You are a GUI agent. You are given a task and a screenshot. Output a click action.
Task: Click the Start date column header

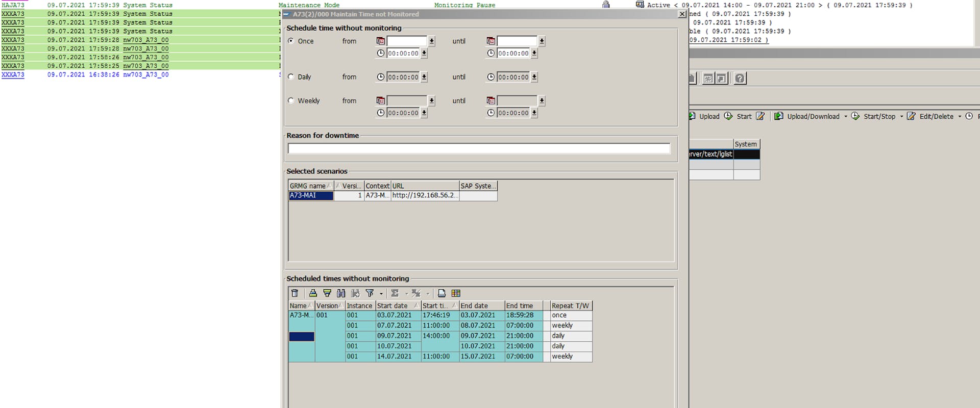tap(392, 306)
